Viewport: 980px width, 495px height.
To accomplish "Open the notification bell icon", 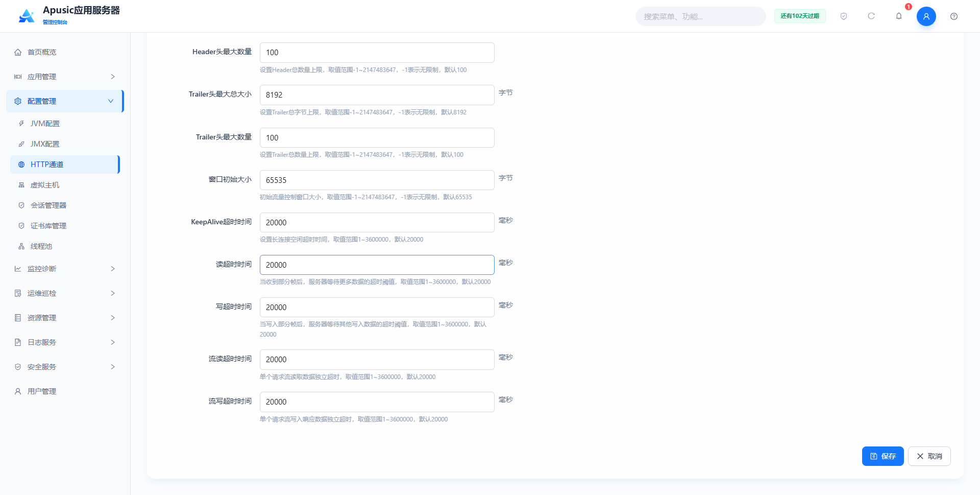I will click(x=899, y=16).
